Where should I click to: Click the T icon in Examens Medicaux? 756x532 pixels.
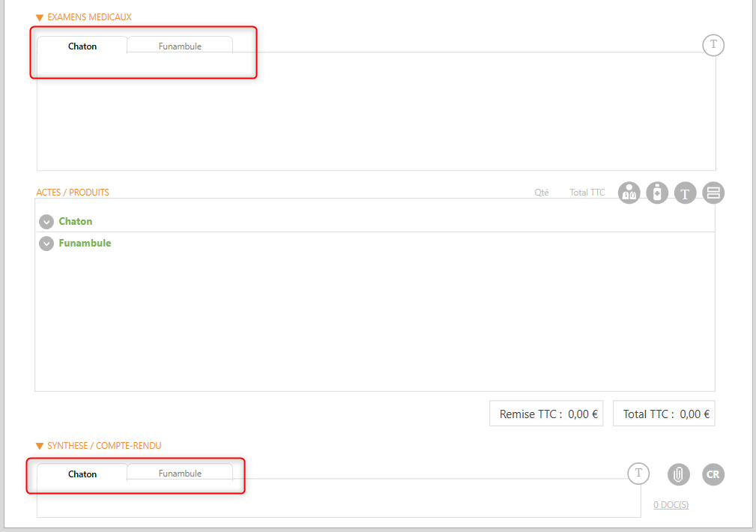713,45
